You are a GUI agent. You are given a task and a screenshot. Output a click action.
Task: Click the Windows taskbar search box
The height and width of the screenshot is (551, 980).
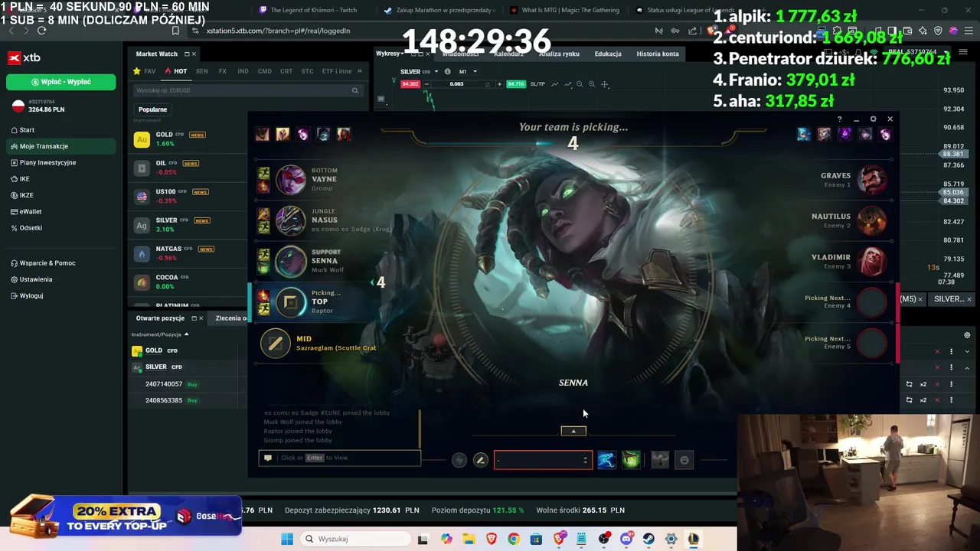click(356, 539)
